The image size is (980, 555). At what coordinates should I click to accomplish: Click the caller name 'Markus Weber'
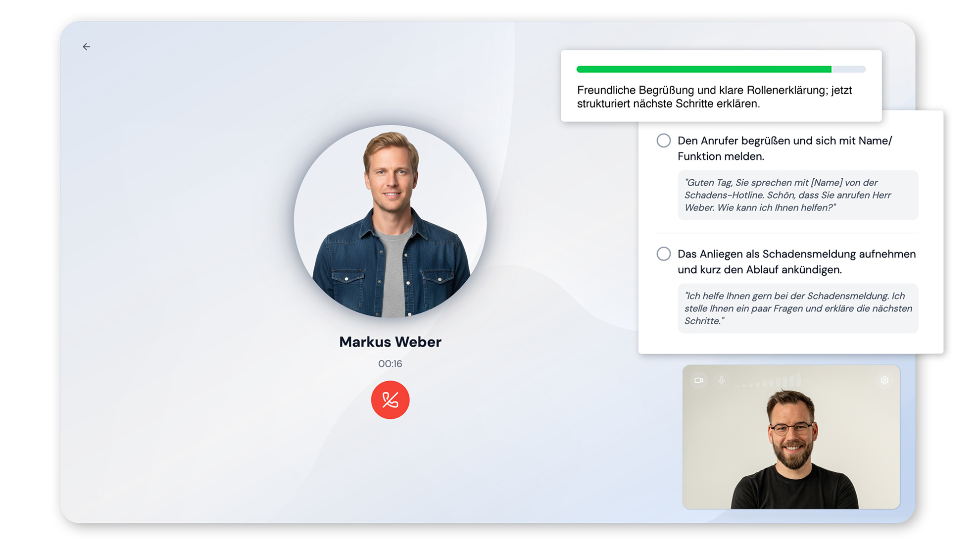(x=390, y=342)
